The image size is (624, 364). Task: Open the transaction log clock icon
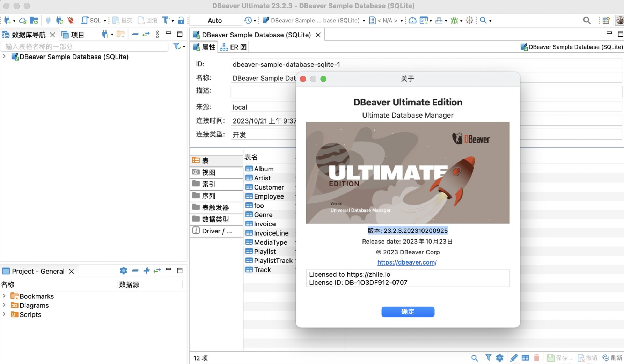coord(248,20)
